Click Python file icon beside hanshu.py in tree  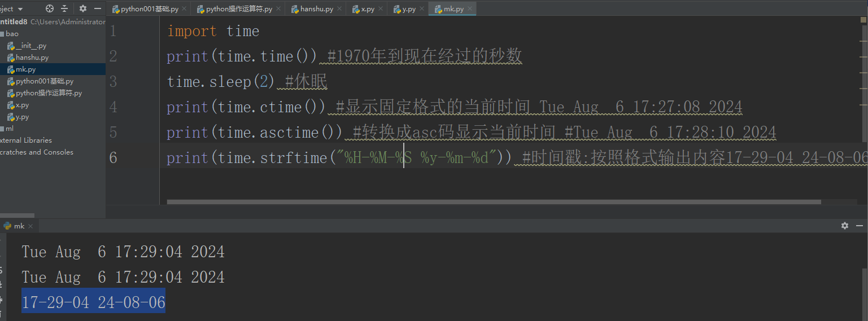11,58
